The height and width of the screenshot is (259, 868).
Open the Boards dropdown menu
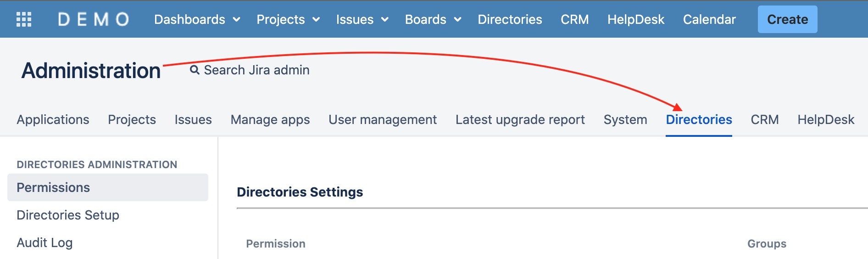click(x=433, y=19)
